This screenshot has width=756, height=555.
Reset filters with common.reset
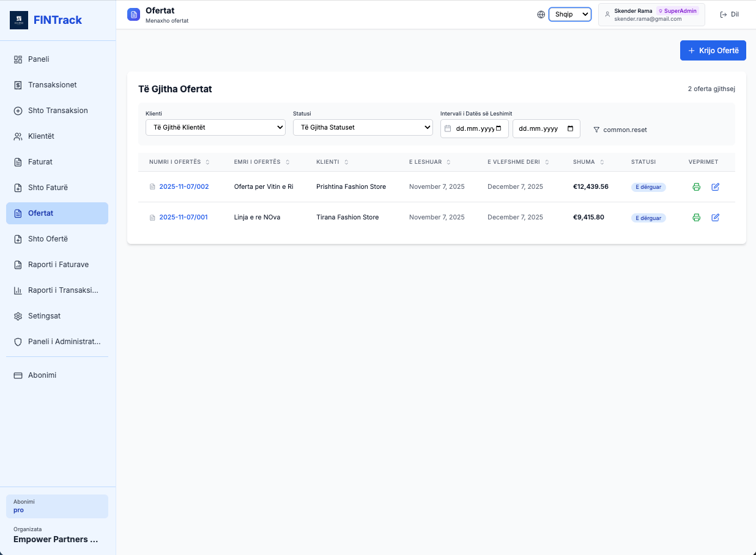tap(620, 130)
